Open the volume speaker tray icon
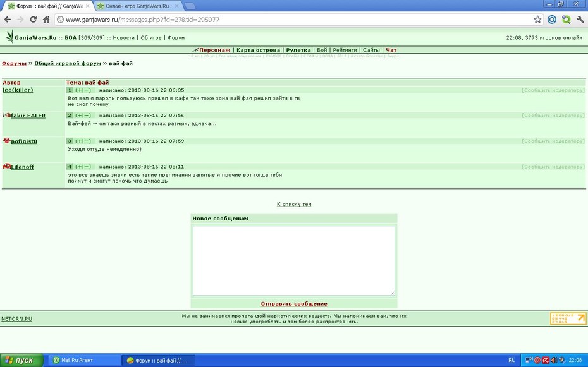This screenshot has width=588, height=367. click(553, 360)
